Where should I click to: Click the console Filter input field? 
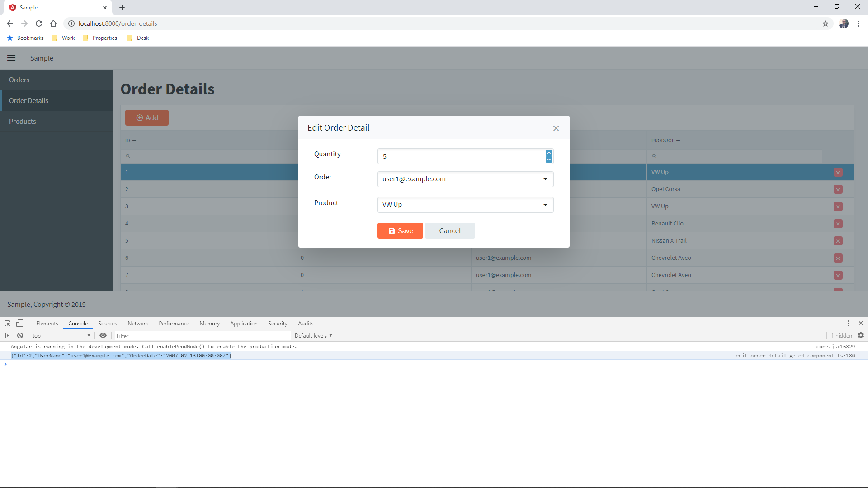(x=181, y=335)
